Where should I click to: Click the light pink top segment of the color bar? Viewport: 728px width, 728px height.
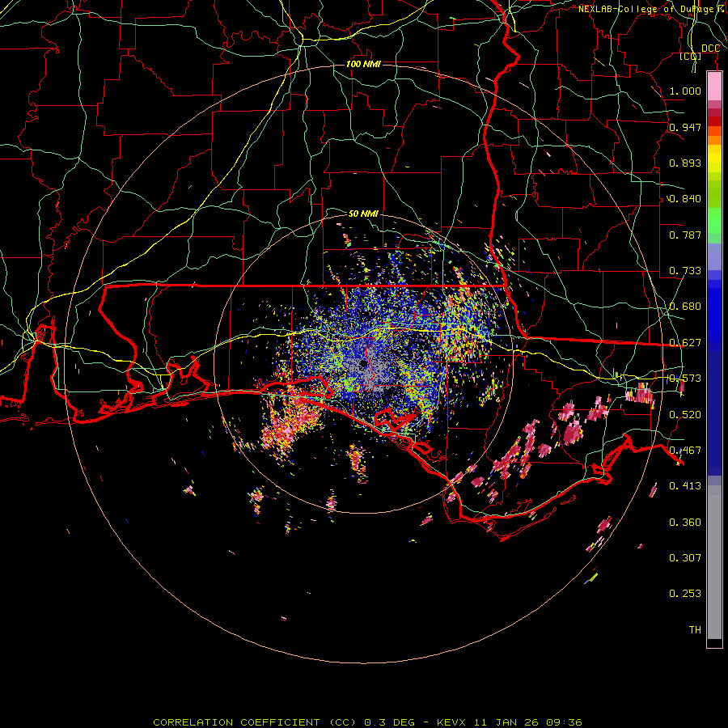pos(714,86)
